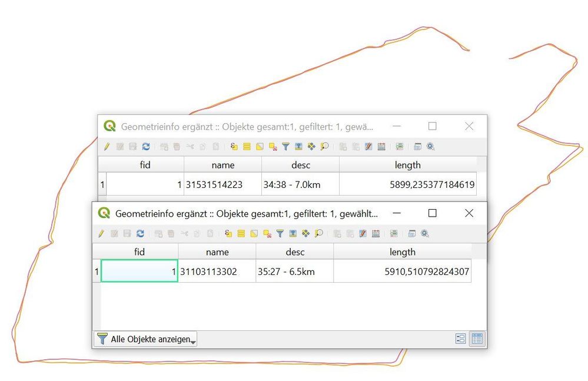Invert selection in front attribute table toolbar
Screen dimensions: 588x381
tap(254, 234)
